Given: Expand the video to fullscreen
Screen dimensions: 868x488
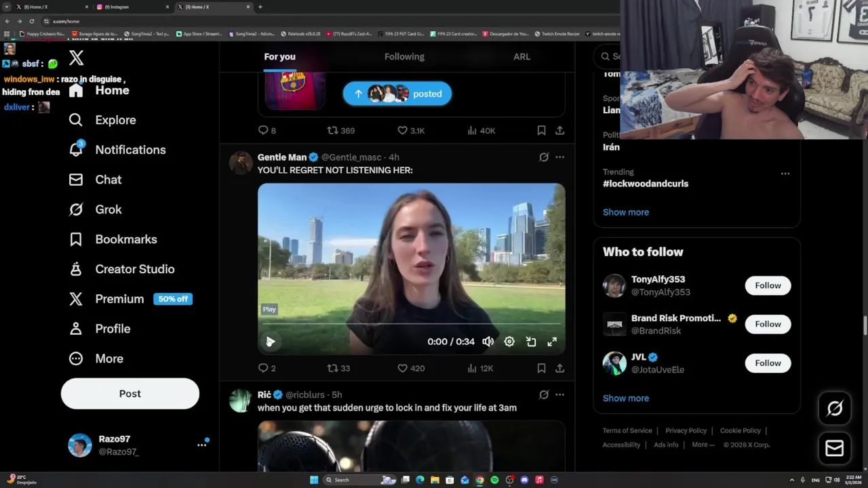Looking at the screenshot, I should coord(552,342).
